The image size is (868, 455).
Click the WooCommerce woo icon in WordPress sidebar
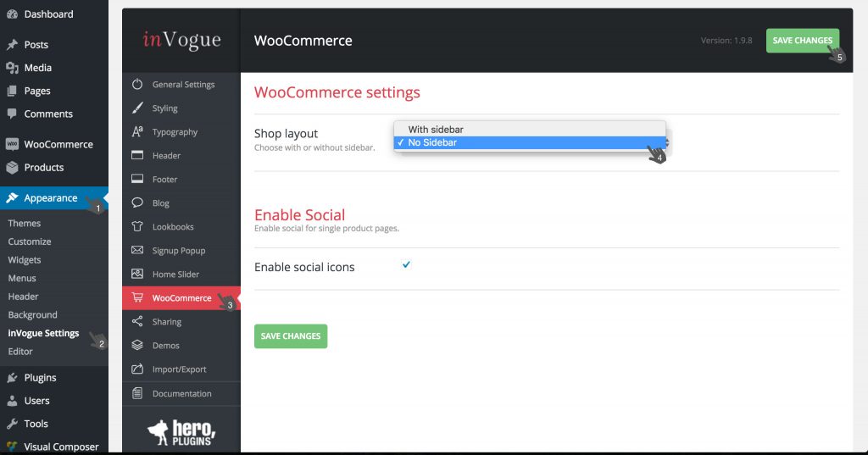click(12, 144)
